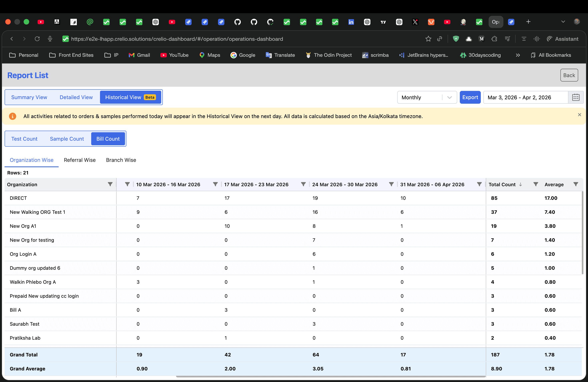Screen dimensions: 588x382
Task: Open the calendar date picker icon
Action: pos(576,97)
